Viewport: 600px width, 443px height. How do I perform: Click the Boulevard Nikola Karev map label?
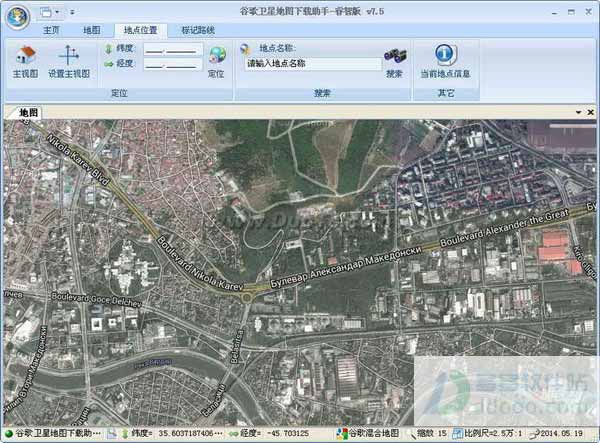tap(199, 263)
